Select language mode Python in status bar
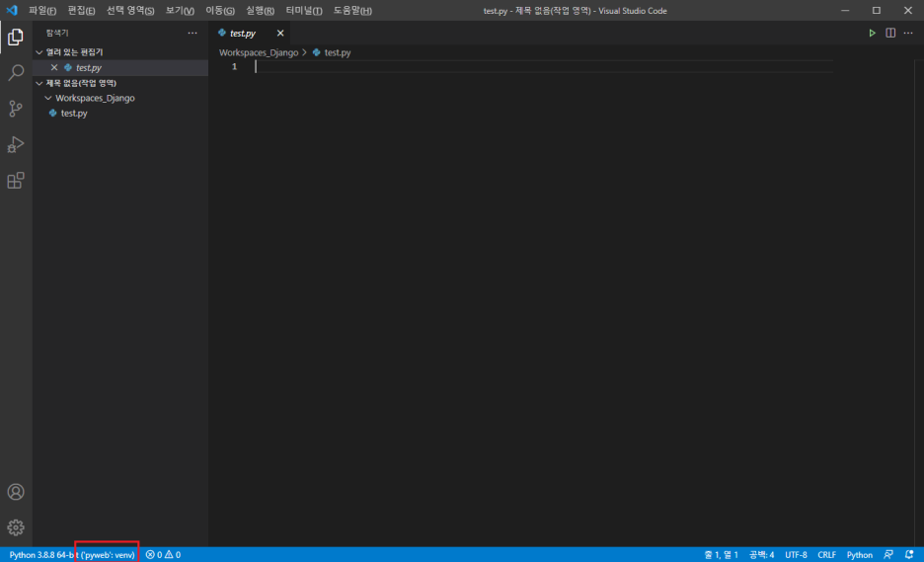Screen dimensions: 924x562 tap(859, 555)
